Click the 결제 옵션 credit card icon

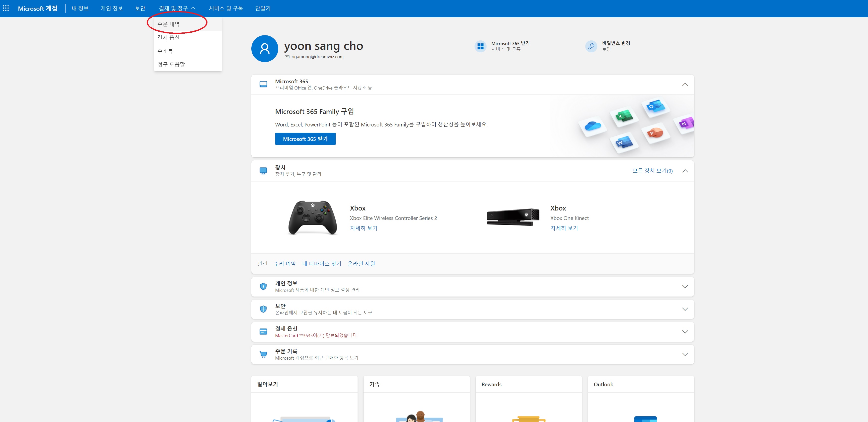[x=263, y=332]
